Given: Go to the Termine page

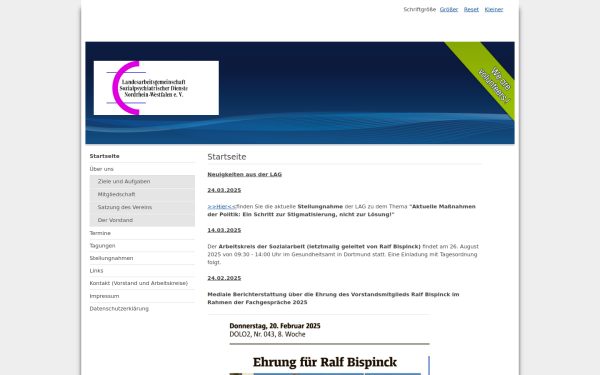Looking at the screenshot, I should tap(100, 233).
